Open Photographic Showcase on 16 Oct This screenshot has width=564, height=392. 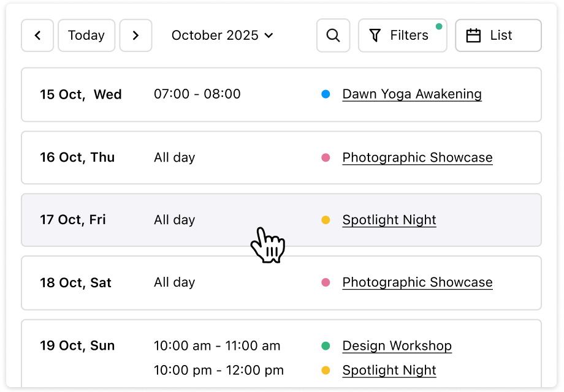417,157
